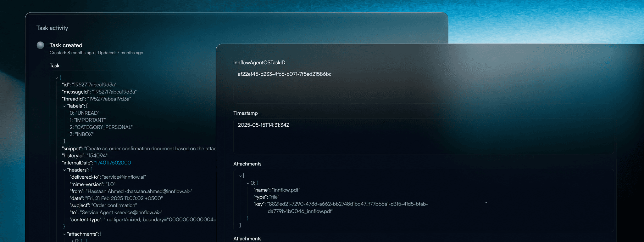The height and width of the screenshot is (242, 644).
Task: Select the "Task created" heading
Action: click(66, 45)
